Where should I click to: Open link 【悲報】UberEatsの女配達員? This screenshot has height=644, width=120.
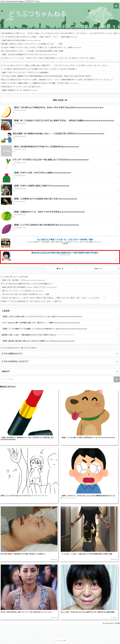click(x=29, y=54)
